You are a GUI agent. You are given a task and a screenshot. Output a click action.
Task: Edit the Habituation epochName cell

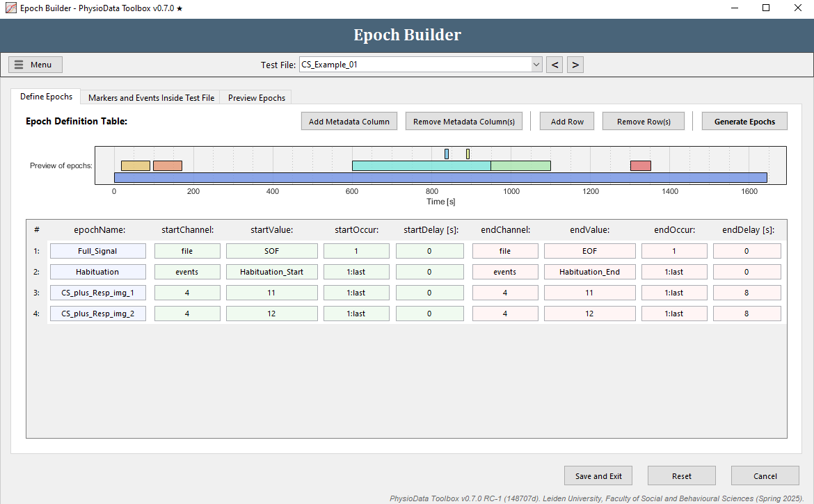pos(97,271)
